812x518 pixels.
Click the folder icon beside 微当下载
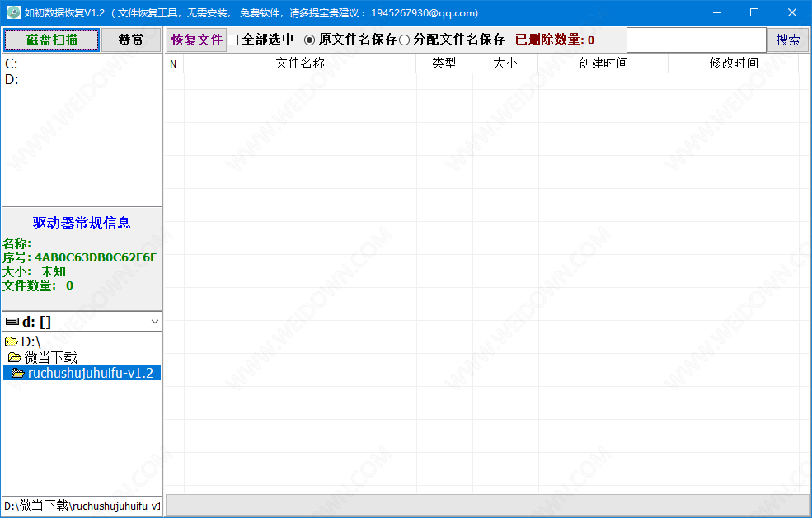pos(15,357)
